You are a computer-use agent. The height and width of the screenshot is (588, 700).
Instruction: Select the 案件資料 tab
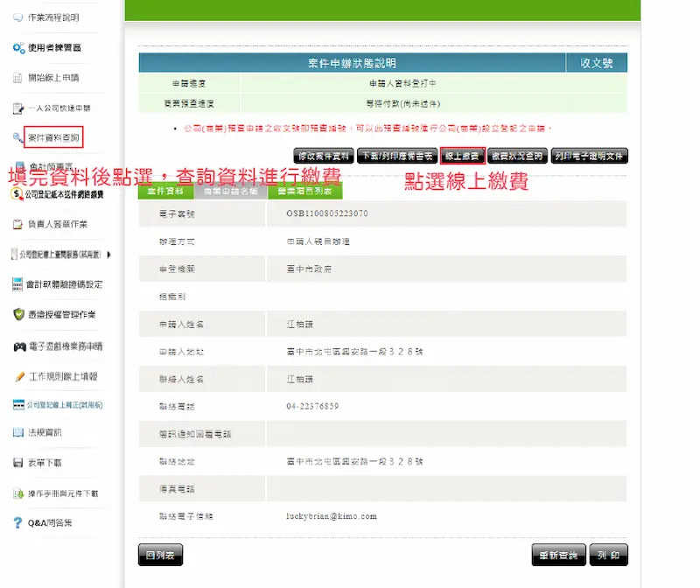click(x=165, y=191)
